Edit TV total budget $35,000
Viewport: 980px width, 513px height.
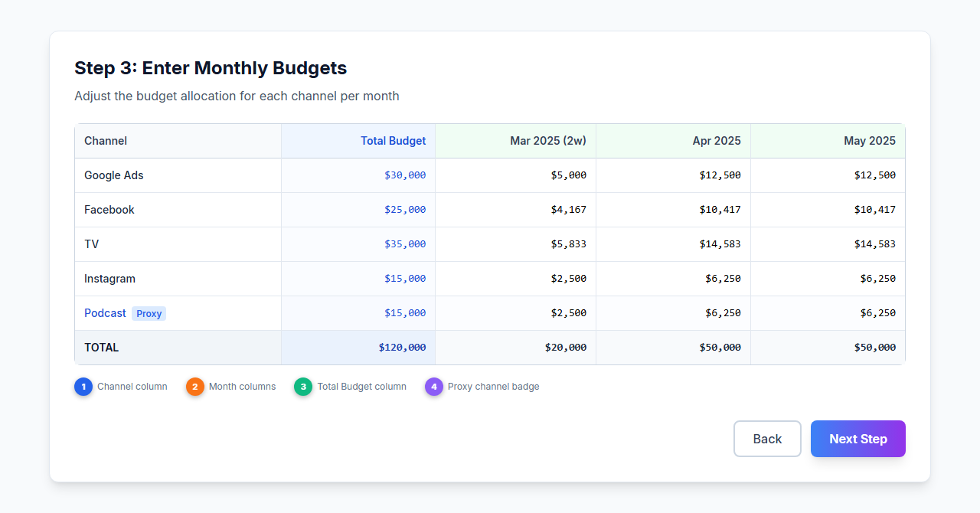click(358, 244)
